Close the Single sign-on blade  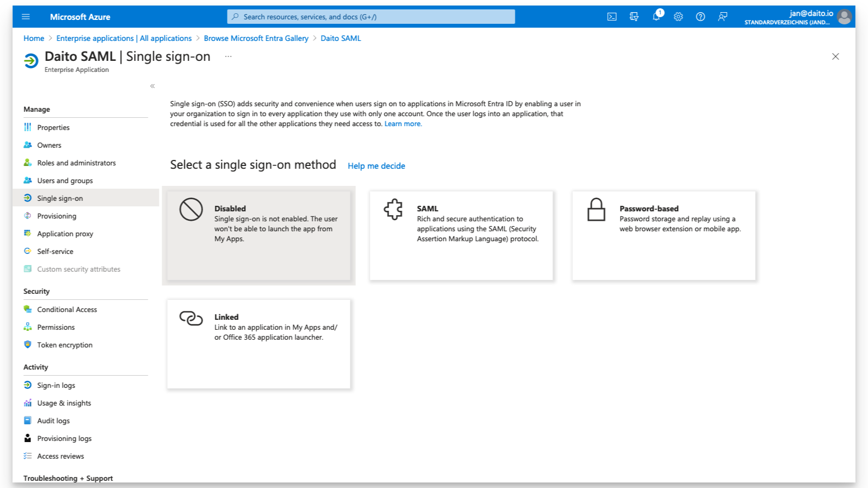point(835,56)
